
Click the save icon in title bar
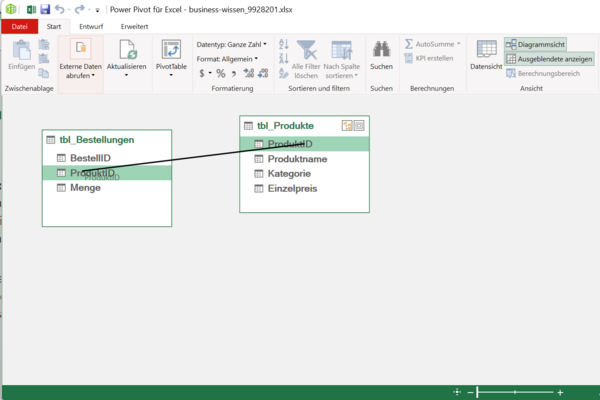click(45, 9)
